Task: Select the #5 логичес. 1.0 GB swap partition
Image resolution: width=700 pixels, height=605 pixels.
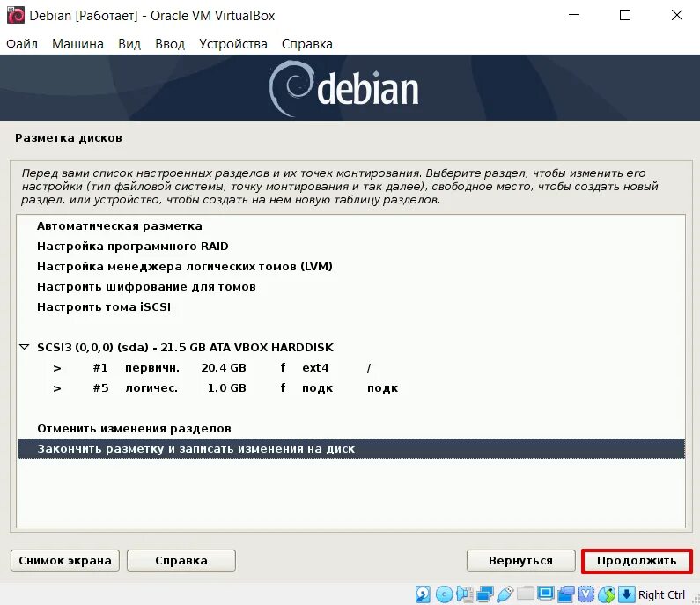Action: point(351,388)
